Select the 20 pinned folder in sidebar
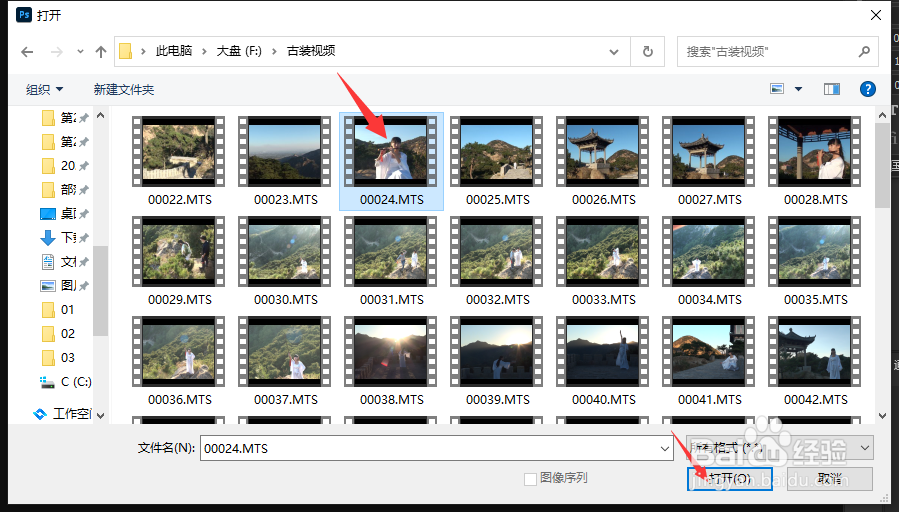The height and width of the screenshot is (512, 899). [x=65, y=166]
